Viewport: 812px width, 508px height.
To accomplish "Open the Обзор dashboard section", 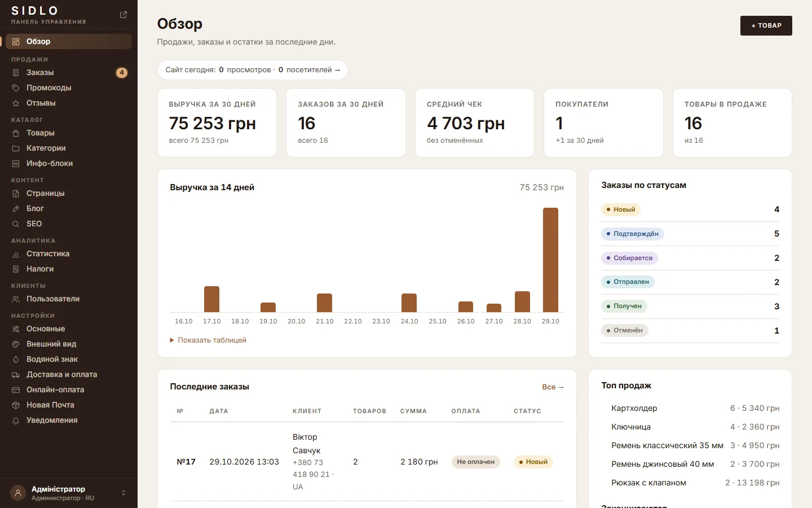I will coord(68,41).
